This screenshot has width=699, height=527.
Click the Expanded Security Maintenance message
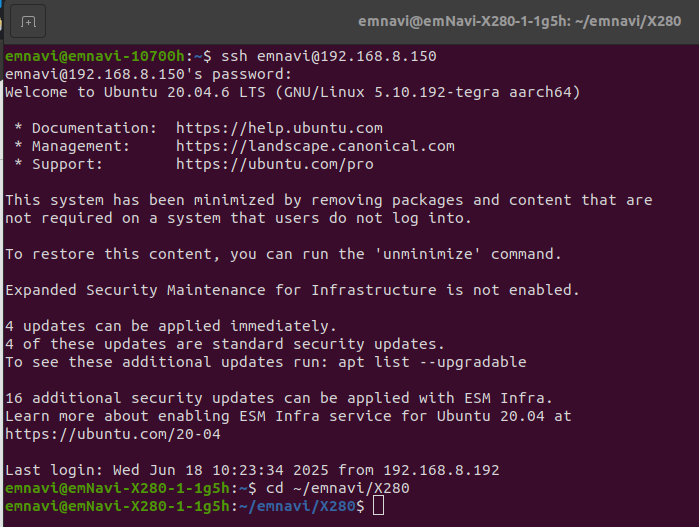coord(292,290)
